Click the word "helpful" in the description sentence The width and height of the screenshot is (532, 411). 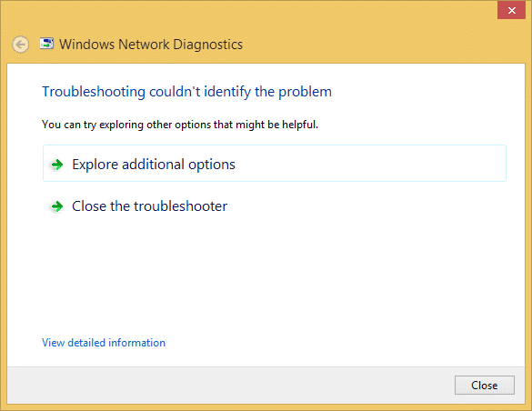coord(300,125)
